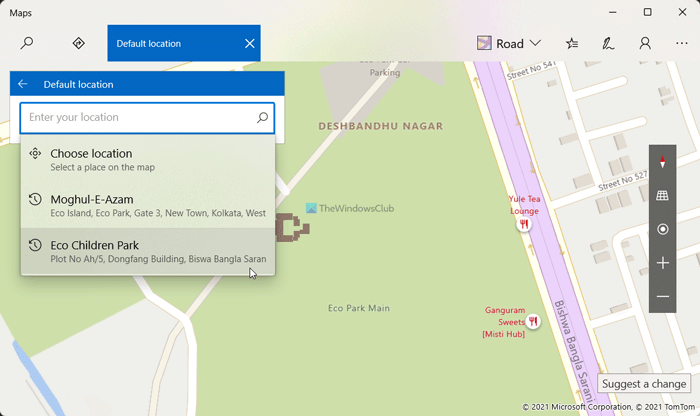Maximize the Maps window
The image size is (700, 416).
point(647,12)
